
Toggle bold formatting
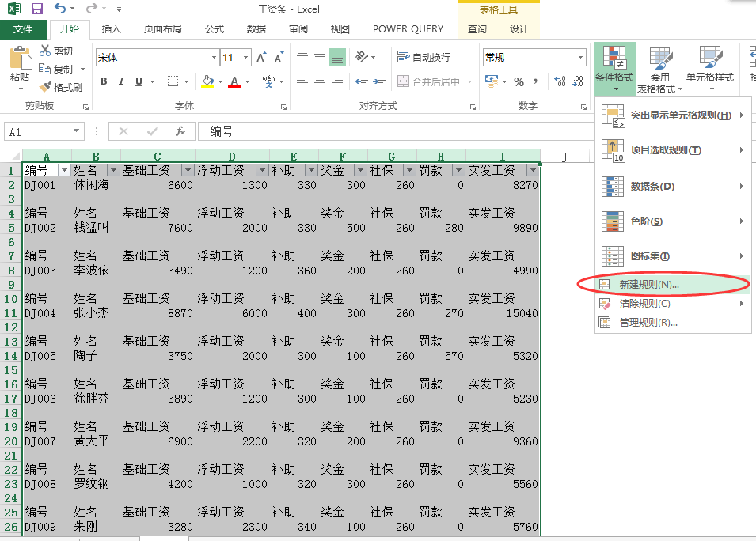point(104,81)
